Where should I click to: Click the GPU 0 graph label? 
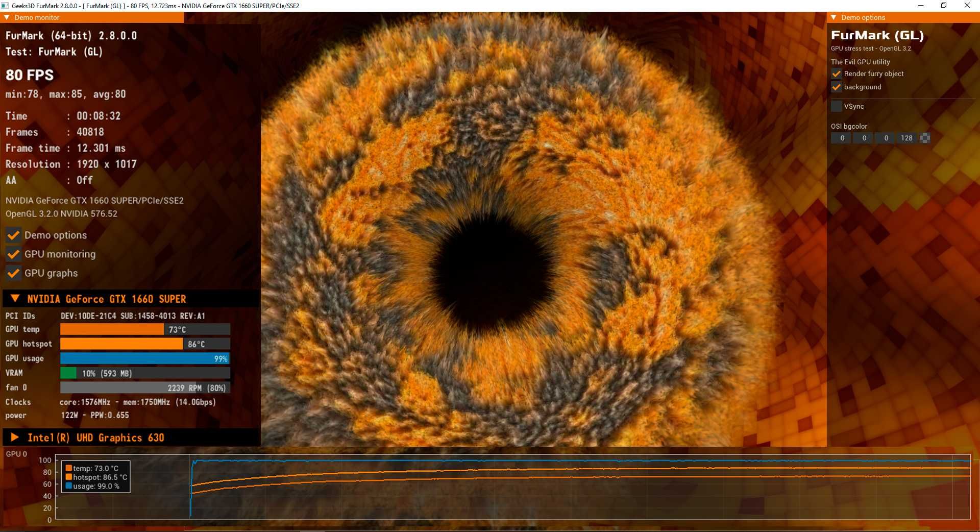(x=16, y=454)
